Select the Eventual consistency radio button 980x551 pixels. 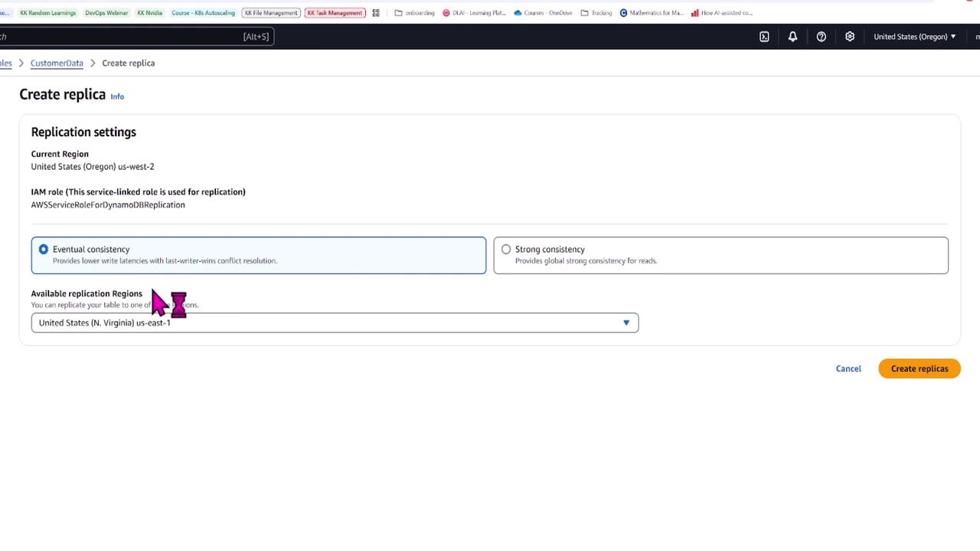(44, 249)
